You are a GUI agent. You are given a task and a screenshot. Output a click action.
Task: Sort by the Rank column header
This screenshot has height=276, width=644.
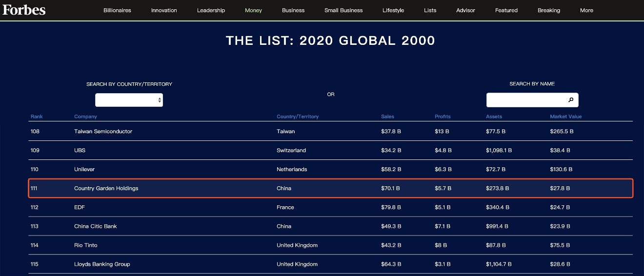coord(37,117)
